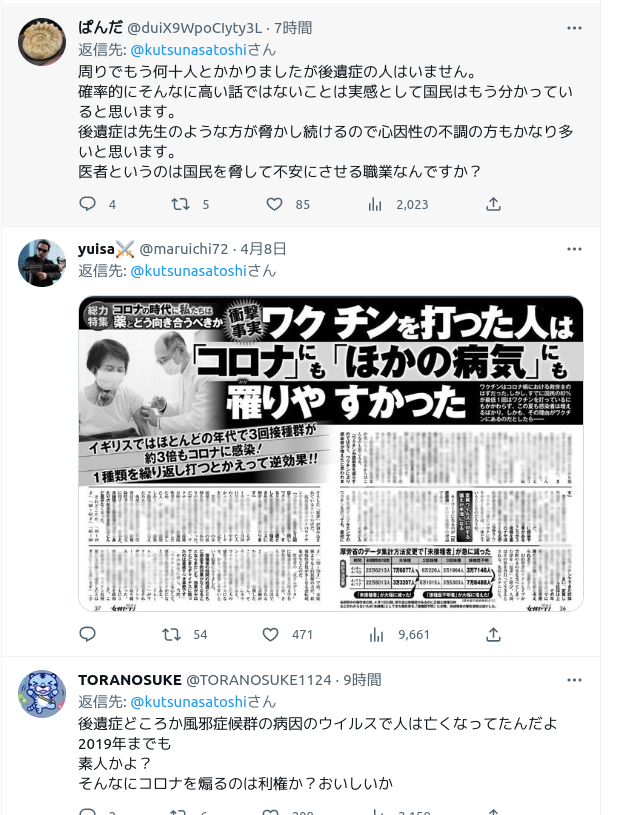Open ぱんだ's profile avatar

[x=42, y=42]
